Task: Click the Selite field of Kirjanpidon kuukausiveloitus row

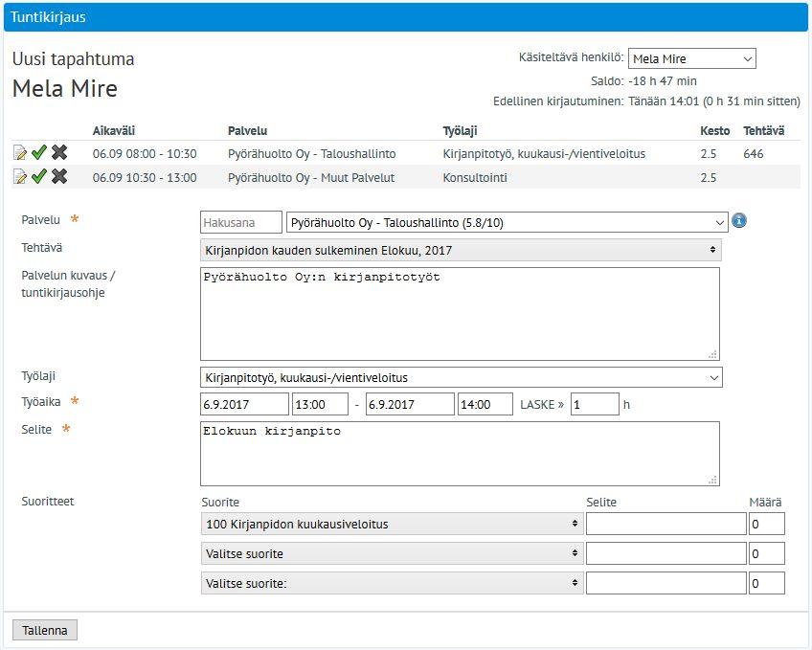Action: [x=665, y=524]
